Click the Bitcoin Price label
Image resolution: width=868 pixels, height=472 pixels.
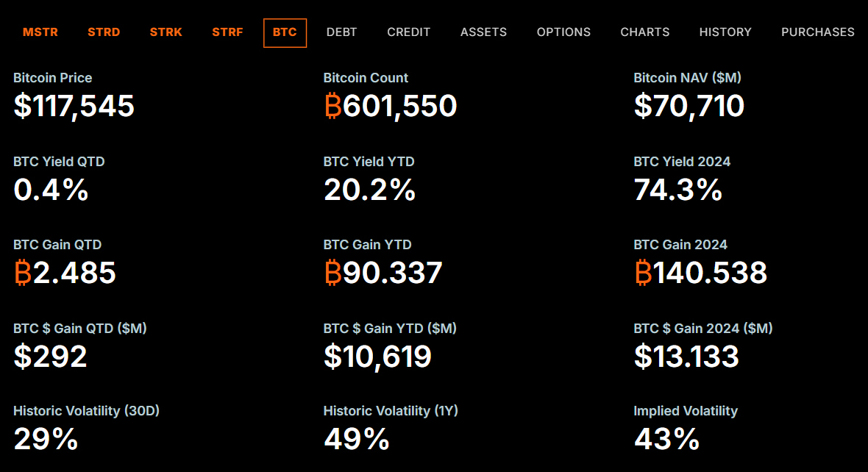point(52,77)
